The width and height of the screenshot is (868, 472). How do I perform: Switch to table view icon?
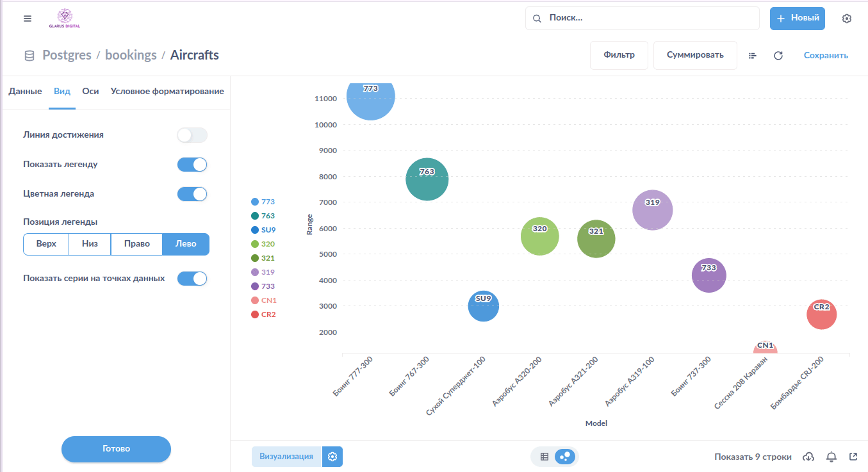point(545,457)
